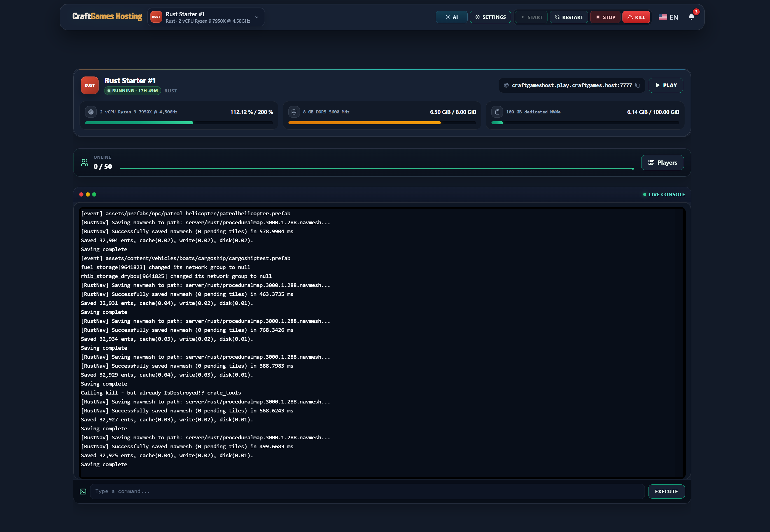This screenshot has height=532, width=770.
Task: Click '6.50 GiB / 8.00 GiB' memory value
Action: (x=453, y=112)
